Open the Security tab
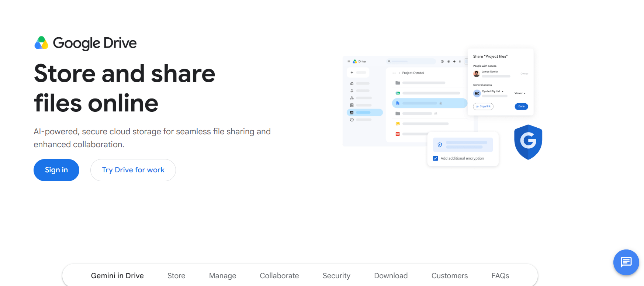The height and width of the screenshot is (286, 644). click(336, 276)
